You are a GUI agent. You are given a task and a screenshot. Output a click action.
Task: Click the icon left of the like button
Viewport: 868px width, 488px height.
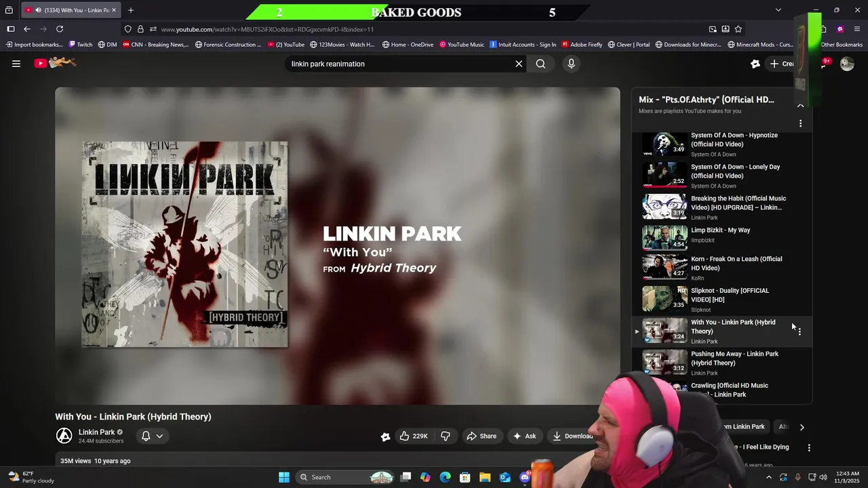pos(385,436)
